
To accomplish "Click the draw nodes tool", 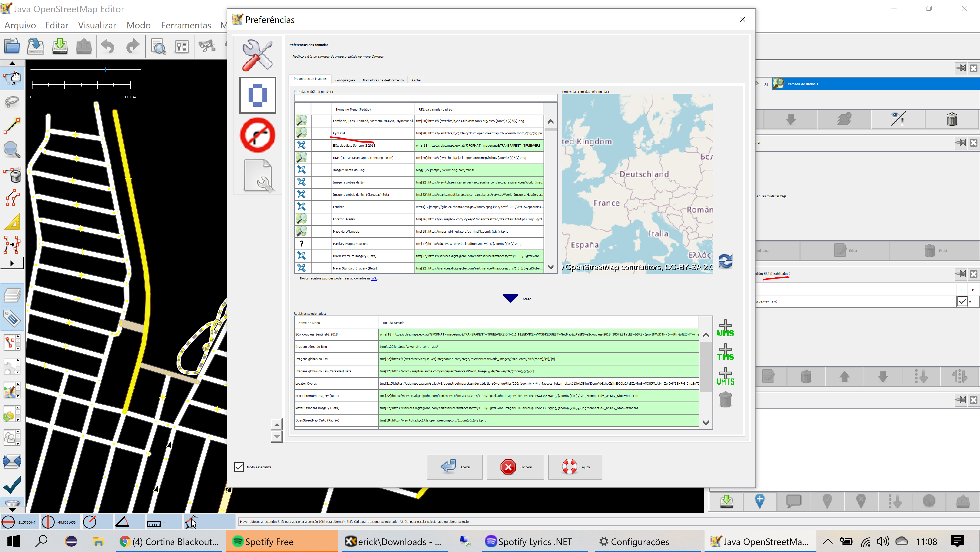I will coord(12,126).
